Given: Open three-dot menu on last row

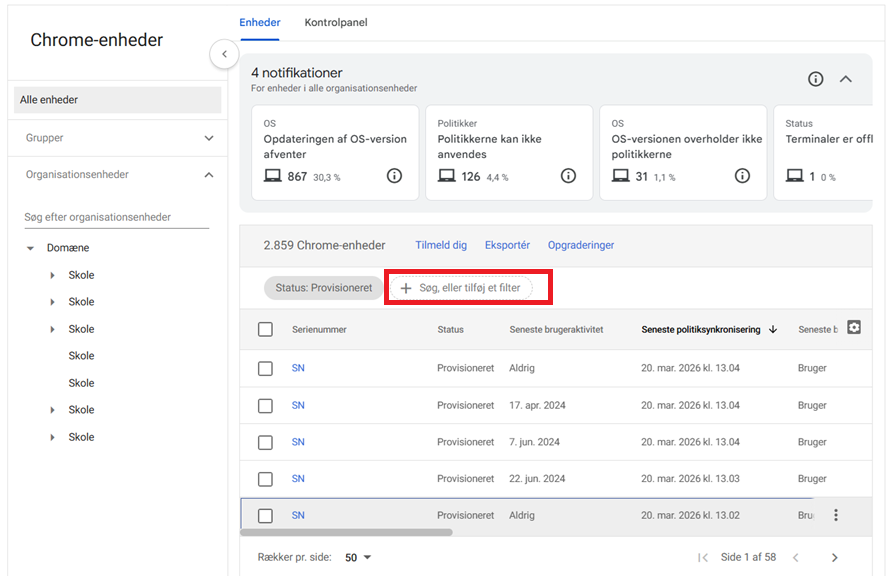Looking at the screenshot, I should click(836, 515).
